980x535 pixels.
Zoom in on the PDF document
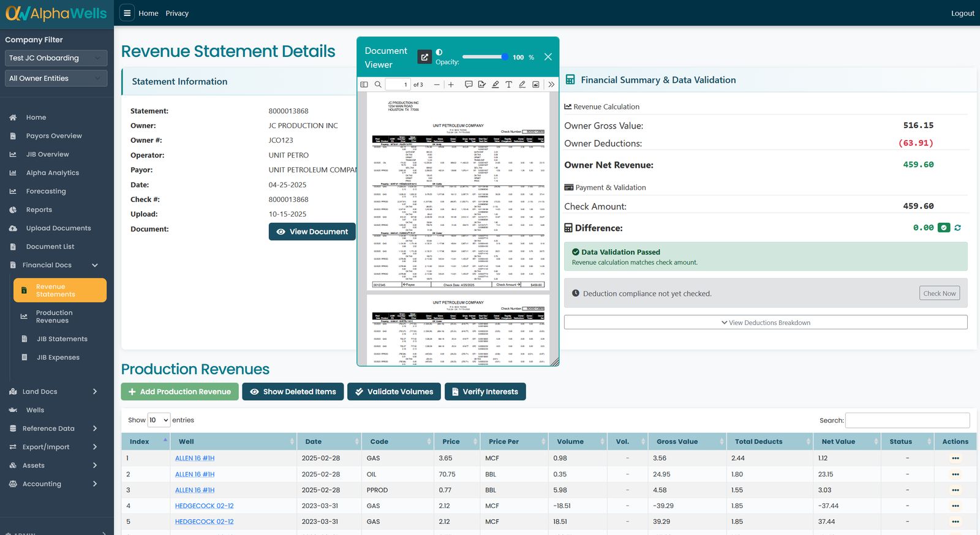451,84
